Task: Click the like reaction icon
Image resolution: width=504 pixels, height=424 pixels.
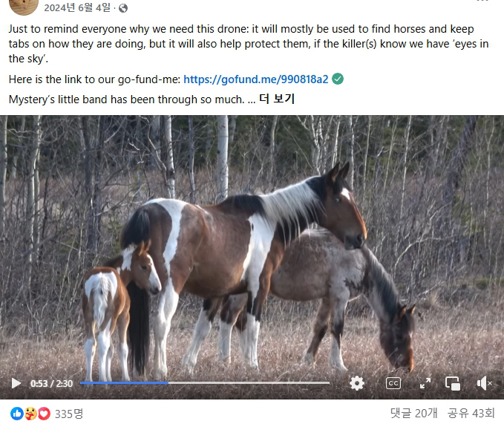Action: pos(17,414)
